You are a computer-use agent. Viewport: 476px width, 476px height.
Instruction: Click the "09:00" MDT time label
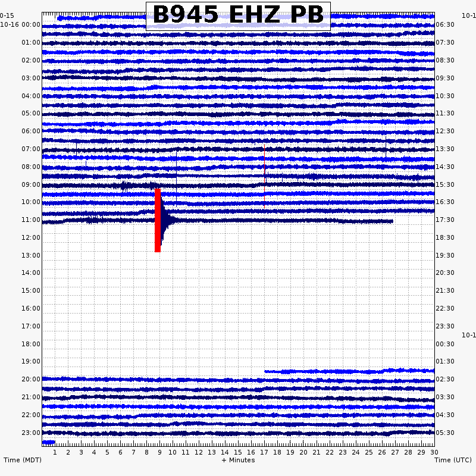click(31, 184)
